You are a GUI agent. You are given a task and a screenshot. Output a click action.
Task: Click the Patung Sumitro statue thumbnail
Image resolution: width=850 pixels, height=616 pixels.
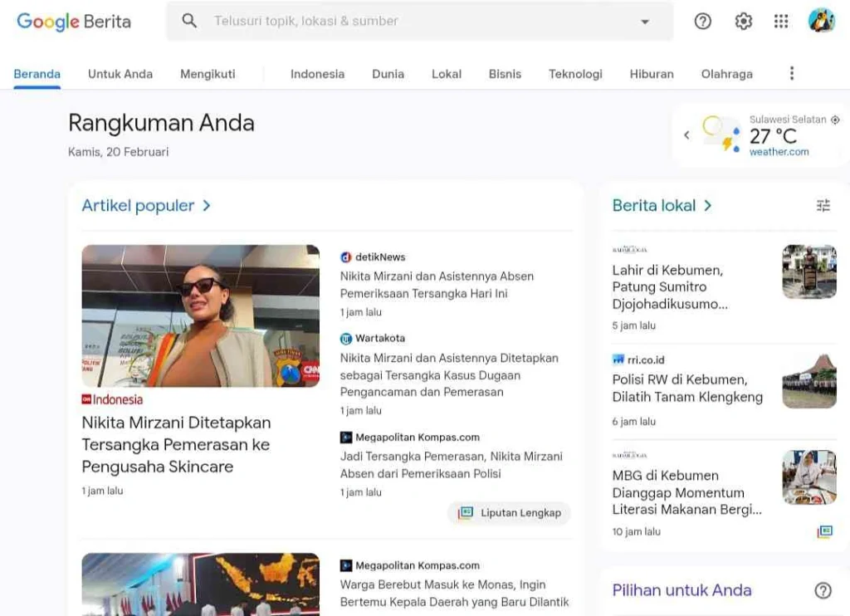pyautogui.click(x=809, y=271)
